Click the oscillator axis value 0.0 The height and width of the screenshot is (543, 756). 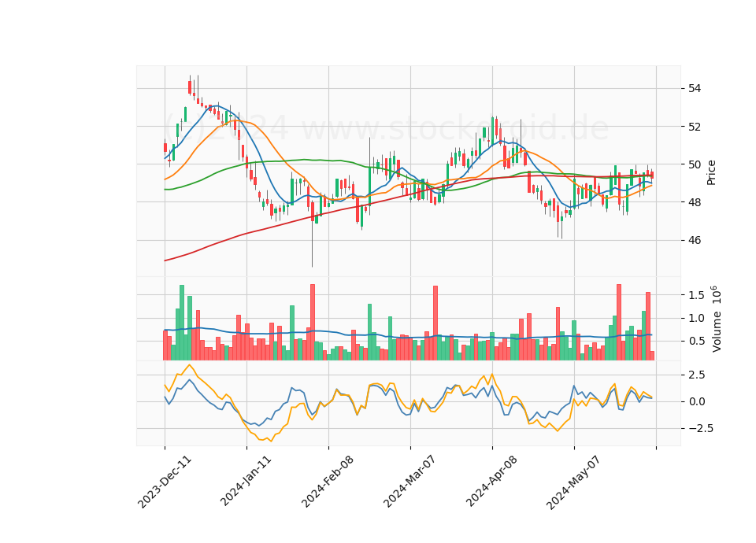pos(696,401)
